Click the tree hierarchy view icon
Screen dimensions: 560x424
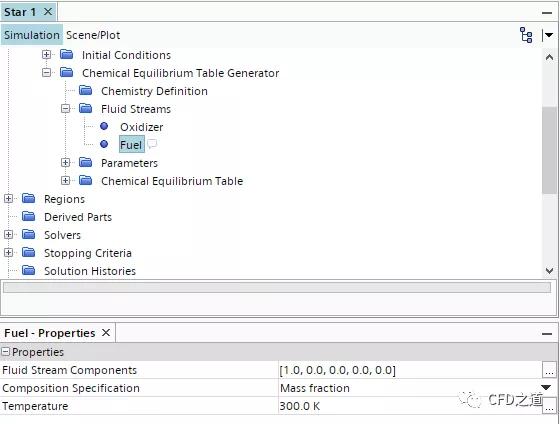526,35
